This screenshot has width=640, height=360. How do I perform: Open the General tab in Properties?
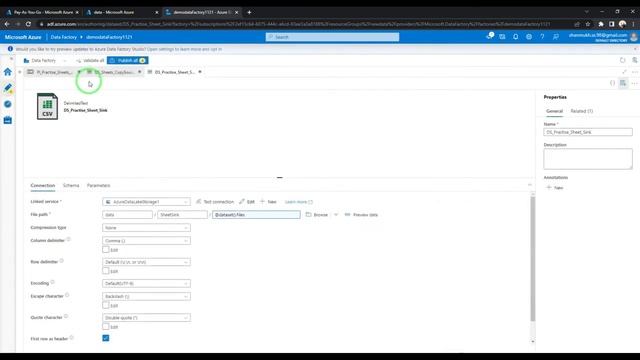(x=554, y=111)
